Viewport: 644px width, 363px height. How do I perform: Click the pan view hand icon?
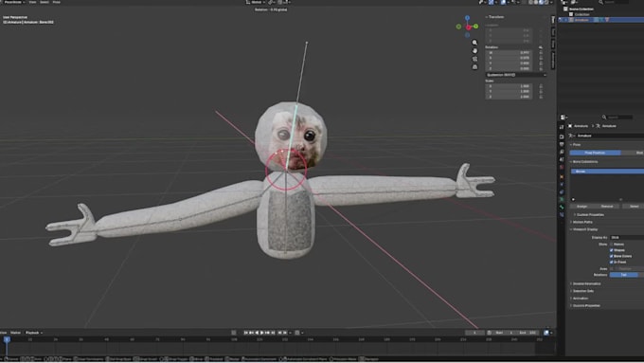474,50
